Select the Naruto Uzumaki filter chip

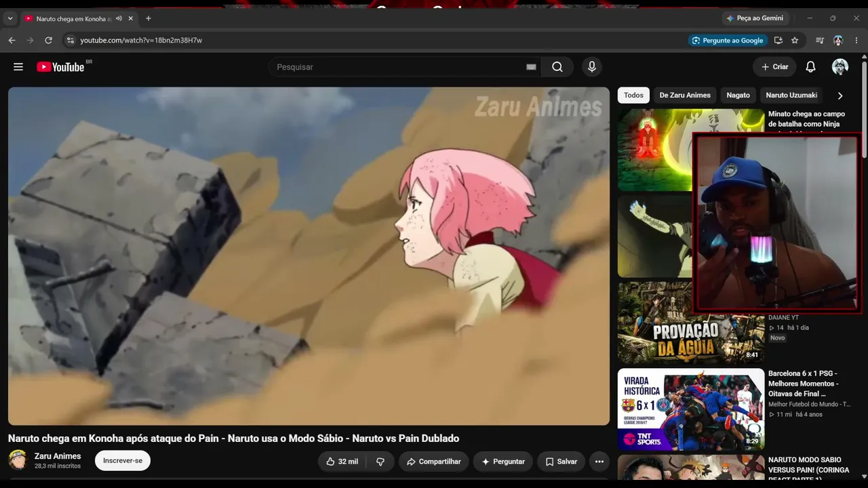[x=791, y=96]
